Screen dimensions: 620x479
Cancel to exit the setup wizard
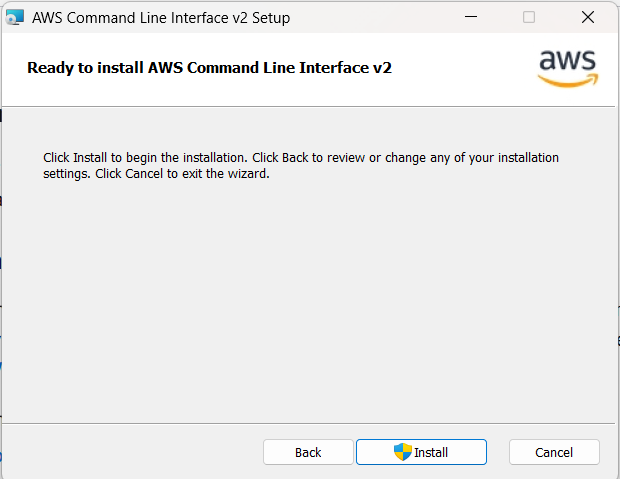pyautogui.click(x=554, y=452)
